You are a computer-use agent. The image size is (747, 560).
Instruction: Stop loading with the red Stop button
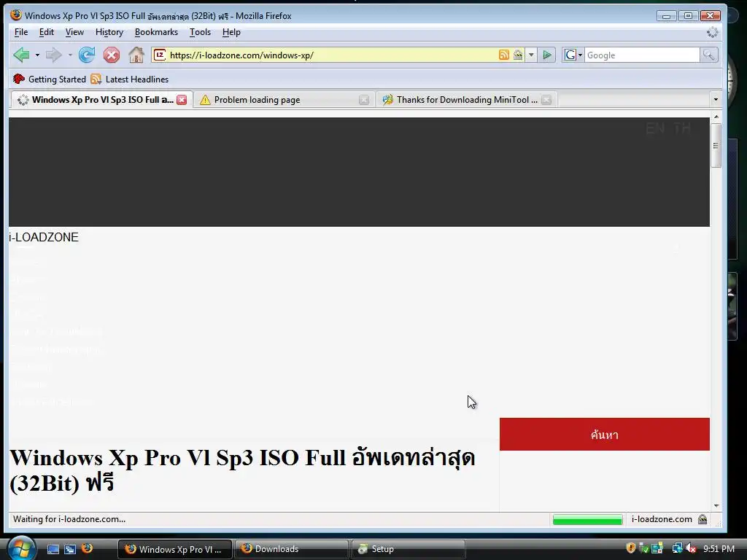click(x=112, y=55)
